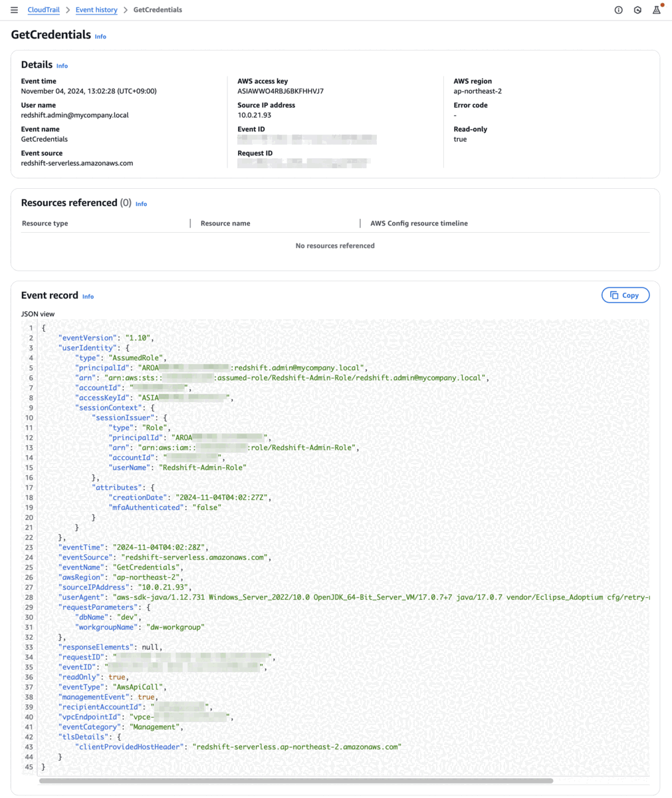Open the flask icon with notification dot
Screen dimensions: 672x798
click(x=657, y=9)
